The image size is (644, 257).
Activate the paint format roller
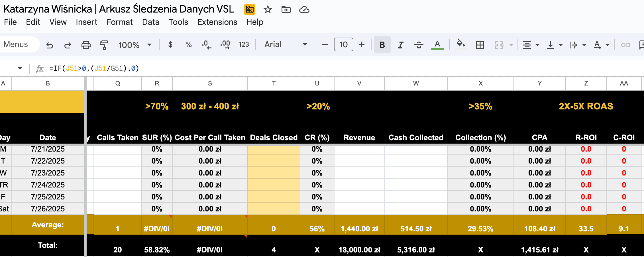pos(104,45)
